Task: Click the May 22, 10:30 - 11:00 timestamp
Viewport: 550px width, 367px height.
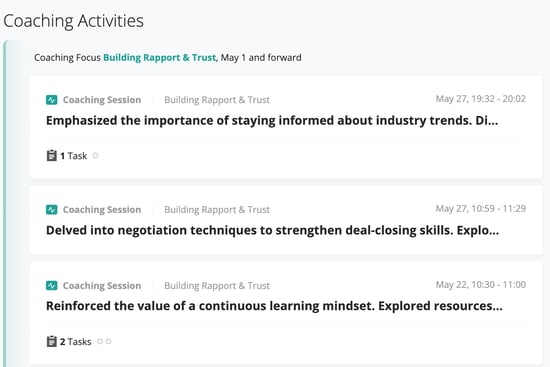Action: (x=481, y=285)
